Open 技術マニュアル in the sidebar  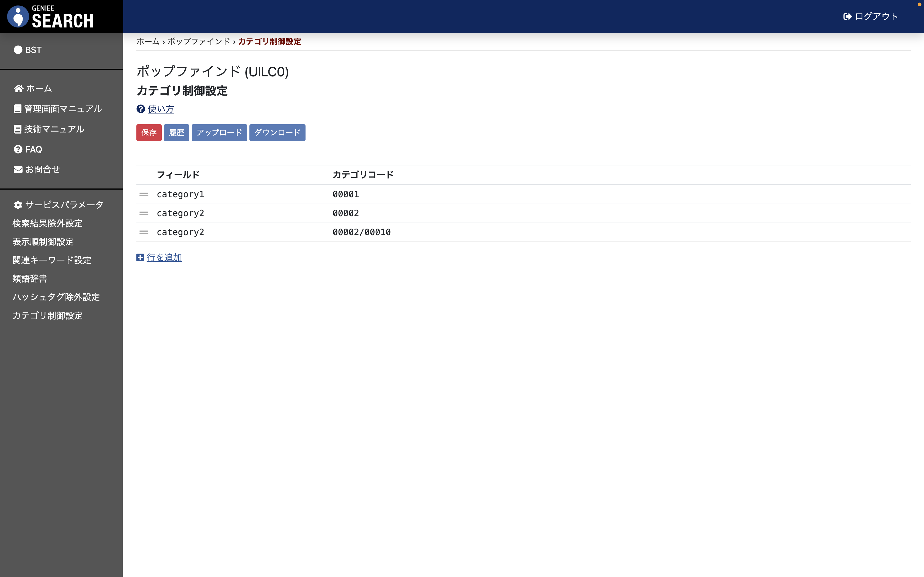(54, 129)
